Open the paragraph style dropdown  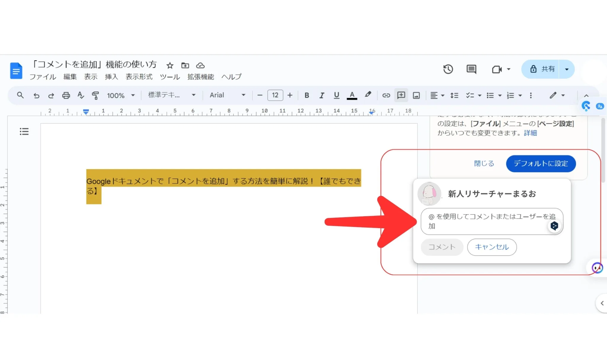(x=172, y=95)
